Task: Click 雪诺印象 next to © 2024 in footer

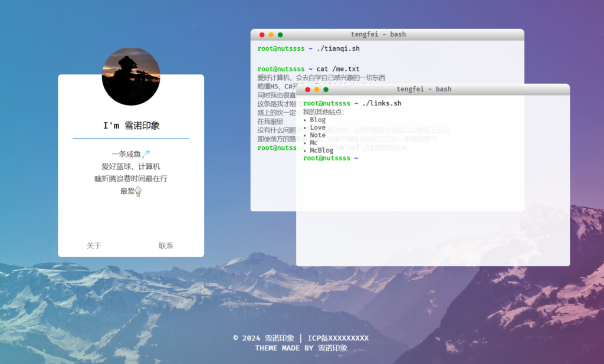Action: click(x=279, y=338)
